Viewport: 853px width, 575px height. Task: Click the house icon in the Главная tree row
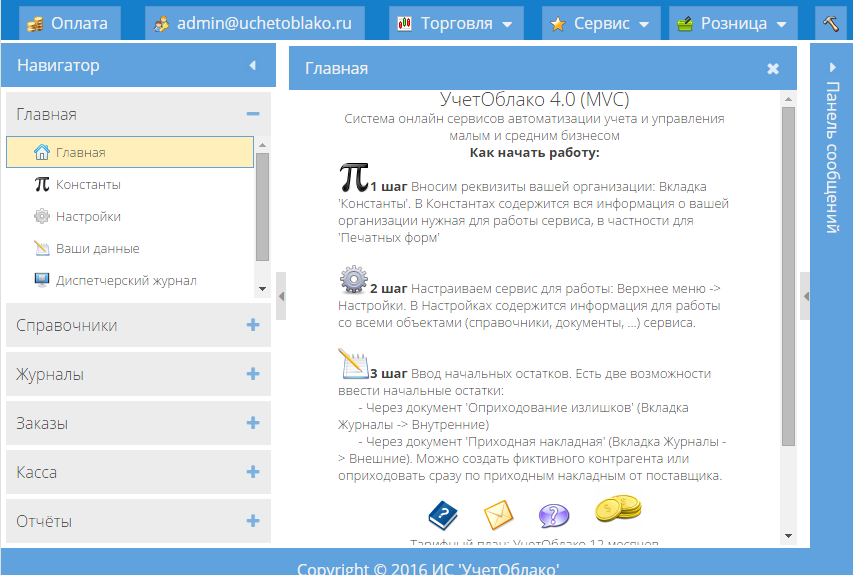tap(42, 152)
